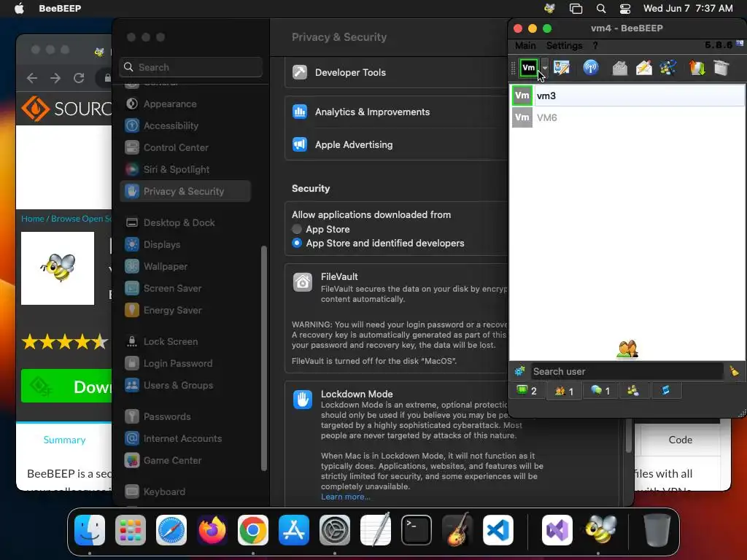The height and width of the screenshot is (560, 747).
Task: Select Displays in settings sidebar
Action: click(185, 244)
